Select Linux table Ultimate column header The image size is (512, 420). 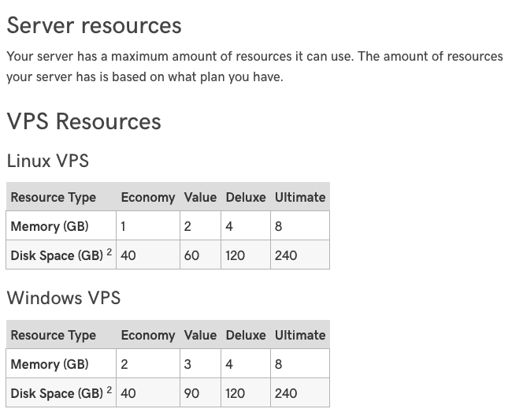click(x=300, y=197)
